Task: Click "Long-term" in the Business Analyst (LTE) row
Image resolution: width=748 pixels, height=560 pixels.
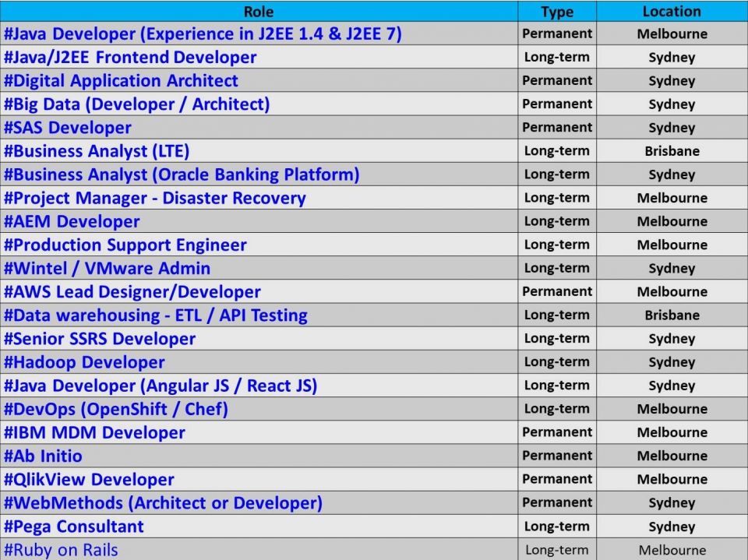Action: point(556,151)
